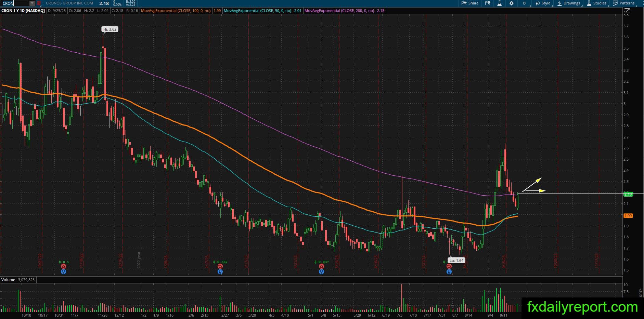Click the blue lightbulb icon below $-0.037 earnings
Viewport: 644px width, 319px height.
[321, 272]
